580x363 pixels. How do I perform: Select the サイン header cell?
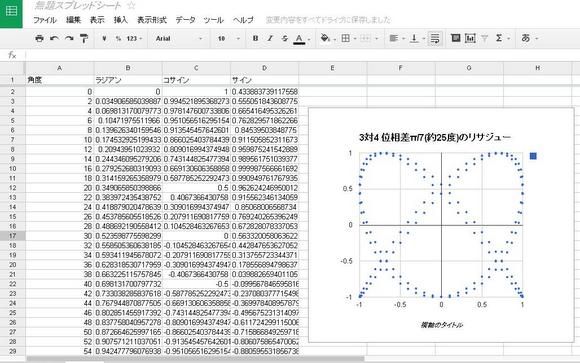pos(264,80)
